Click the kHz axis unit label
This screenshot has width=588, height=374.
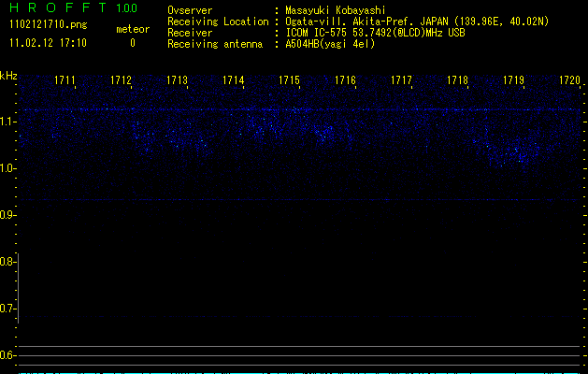(x=8, y=76)
